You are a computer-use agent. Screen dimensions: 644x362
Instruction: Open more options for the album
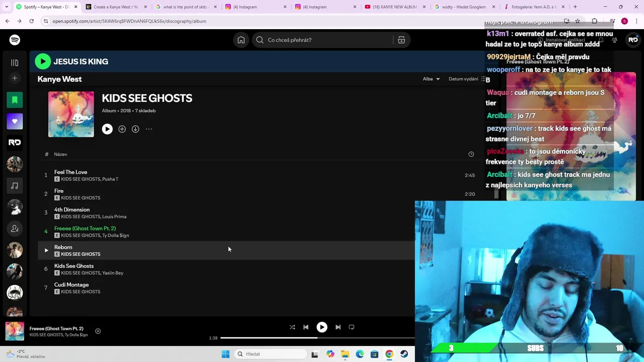[x=149, y=129]
